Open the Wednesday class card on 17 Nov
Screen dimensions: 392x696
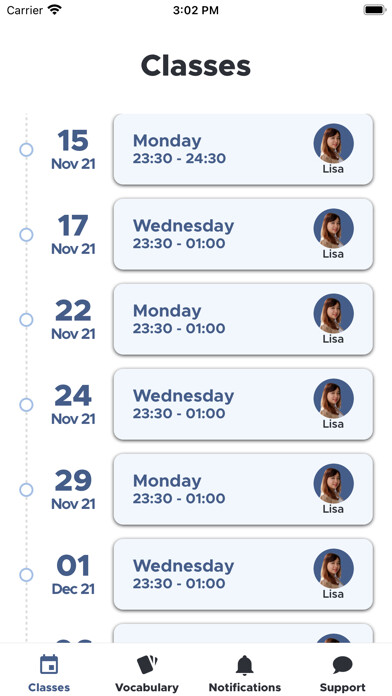click(243, 234)
